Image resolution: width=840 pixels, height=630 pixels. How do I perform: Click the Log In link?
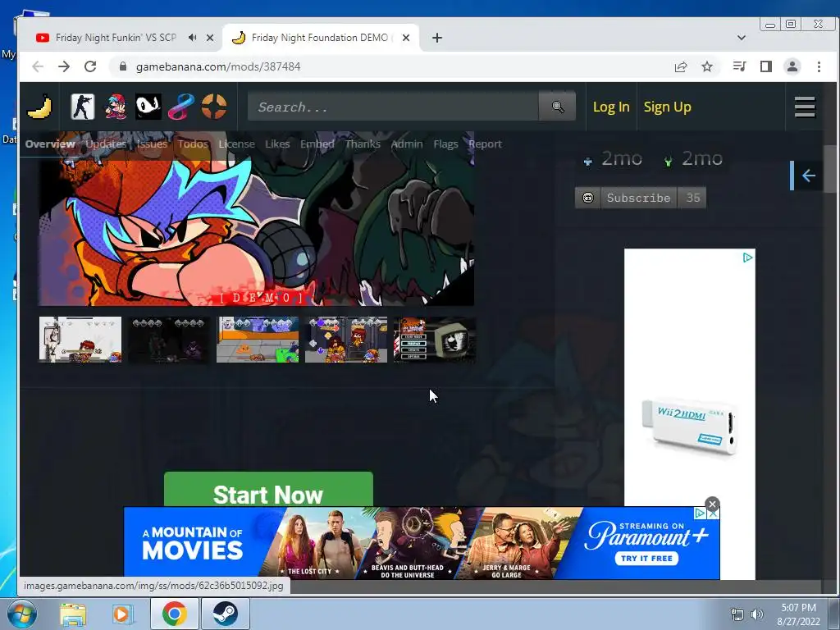coord(610,107)
